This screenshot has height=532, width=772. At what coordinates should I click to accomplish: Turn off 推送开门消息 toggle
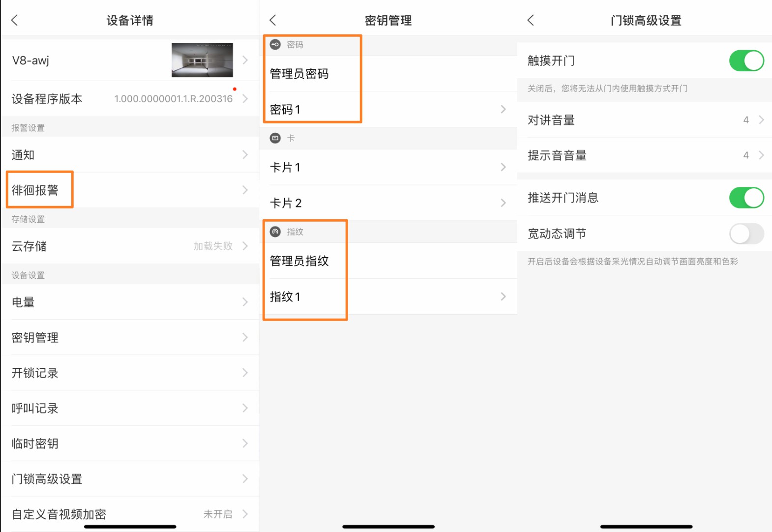click(746, 198)
